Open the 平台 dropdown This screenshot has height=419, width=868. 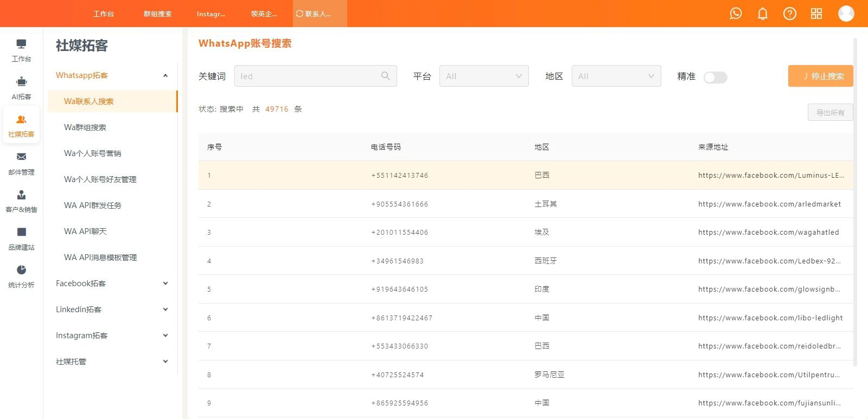(x=484, y=76)
